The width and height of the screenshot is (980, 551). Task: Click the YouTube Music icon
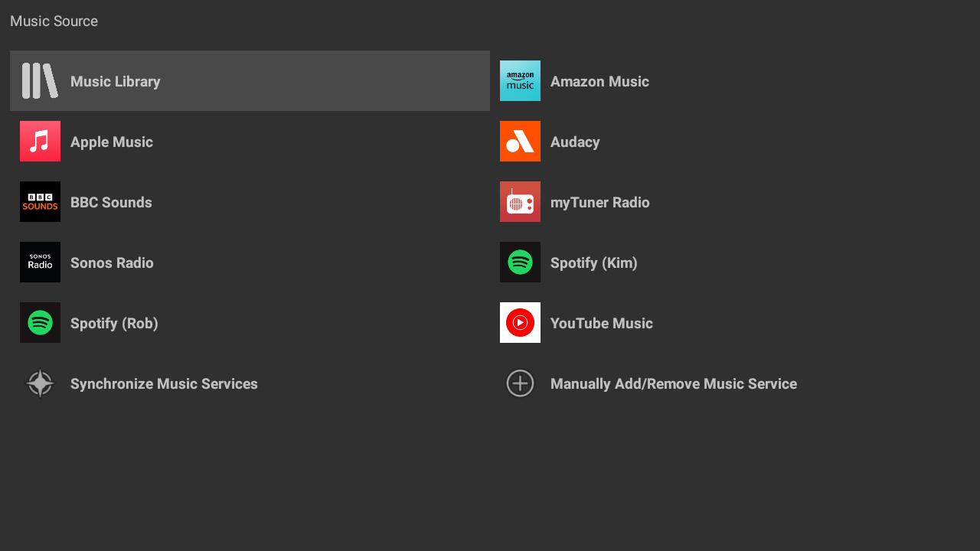(x=520, y=322)
